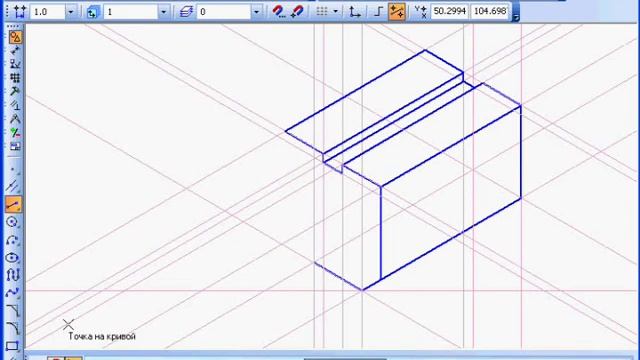Select the Auxiliary line tool
640x360 pixels.
coord(13,186)
